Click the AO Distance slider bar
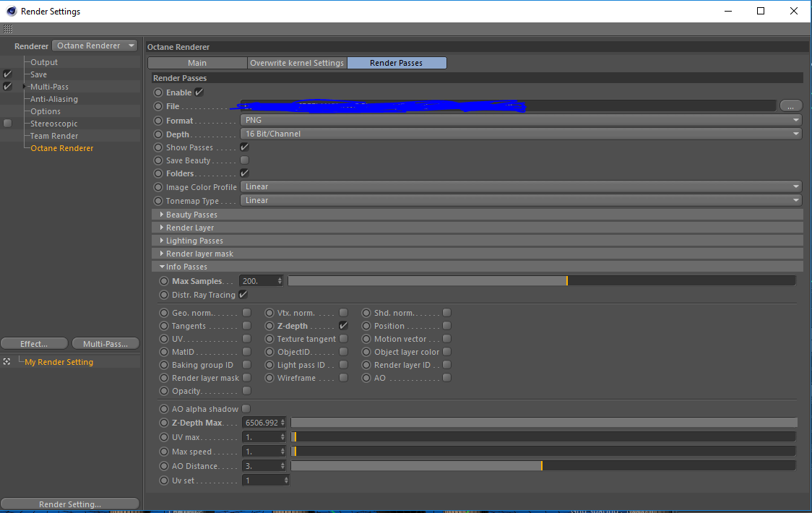Screen dimensions: 812x513 click(x=543, y=466)
